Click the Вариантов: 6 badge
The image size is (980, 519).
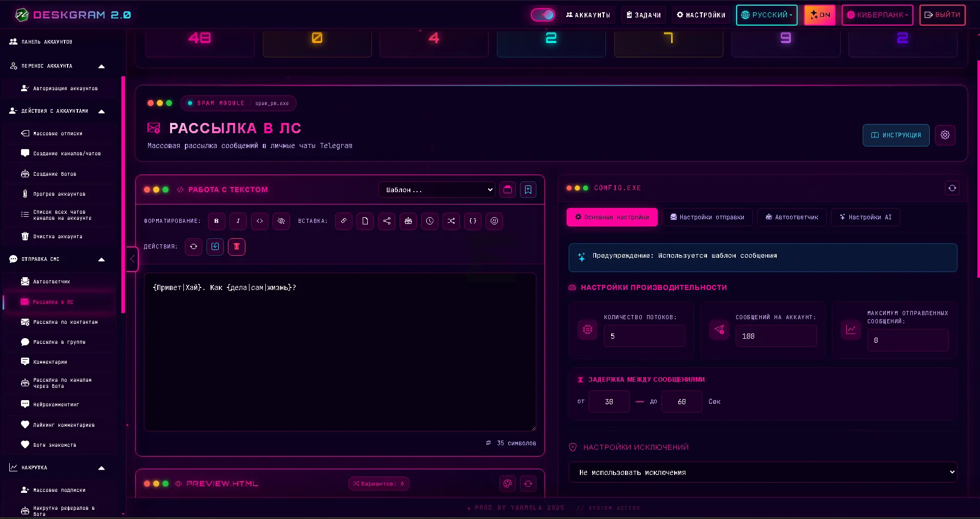[379, 484]
